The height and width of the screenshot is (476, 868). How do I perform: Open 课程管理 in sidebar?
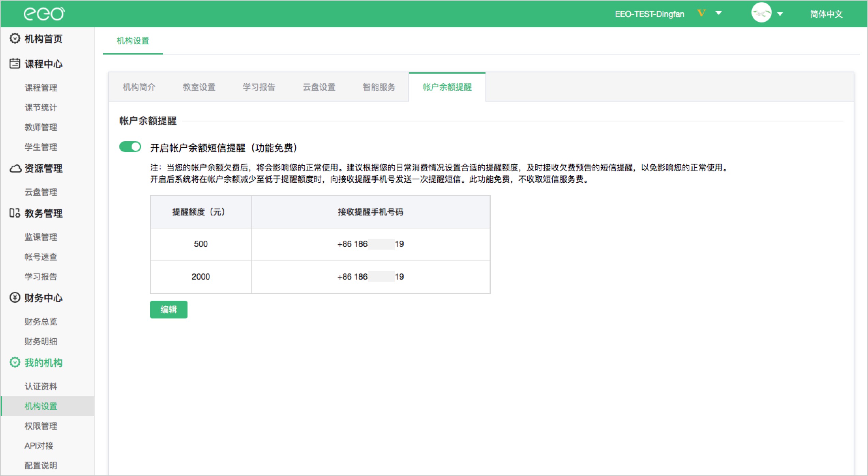point(41,88)
